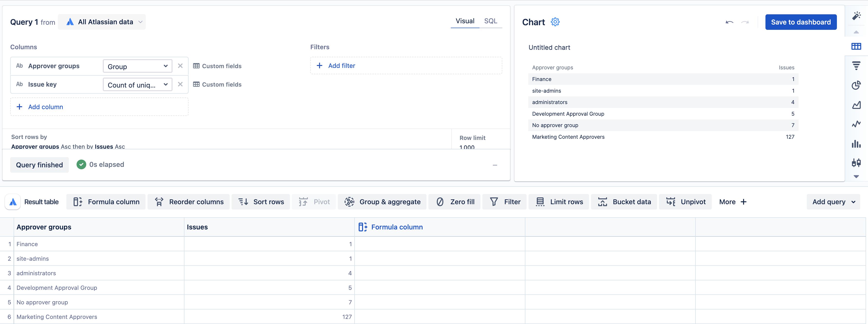Expand the Add query dropdown
The image size is (868, 324).
coord(833,202)
